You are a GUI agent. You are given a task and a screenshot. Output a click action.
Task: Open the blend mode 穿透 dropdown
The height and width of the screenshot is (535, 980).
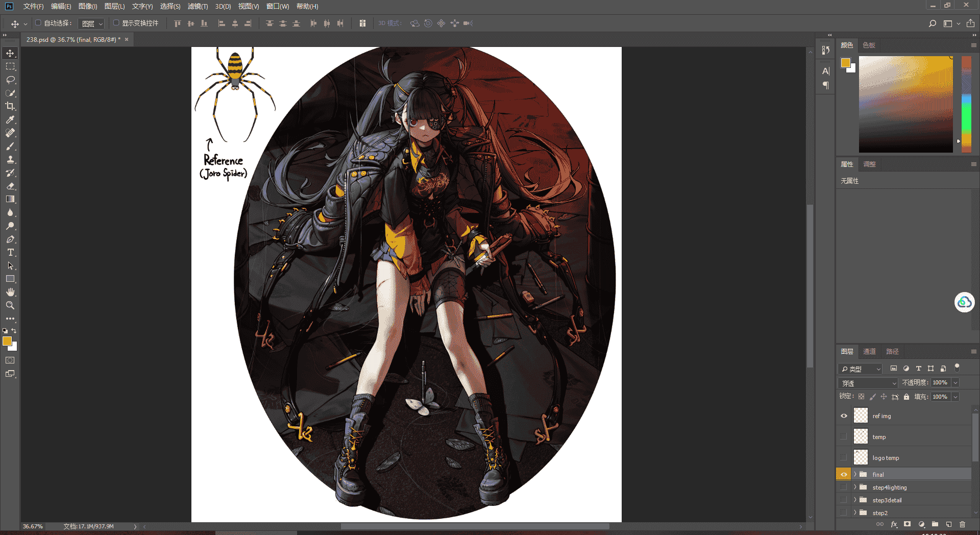pyautogui.click(x=868, y=383)
